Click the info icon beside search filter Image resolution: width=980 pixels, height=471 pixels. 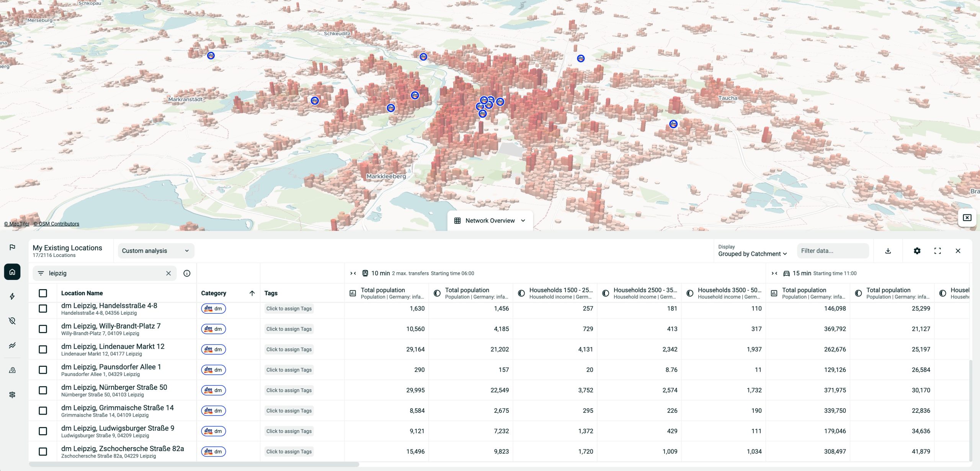(x=187, y=273)
